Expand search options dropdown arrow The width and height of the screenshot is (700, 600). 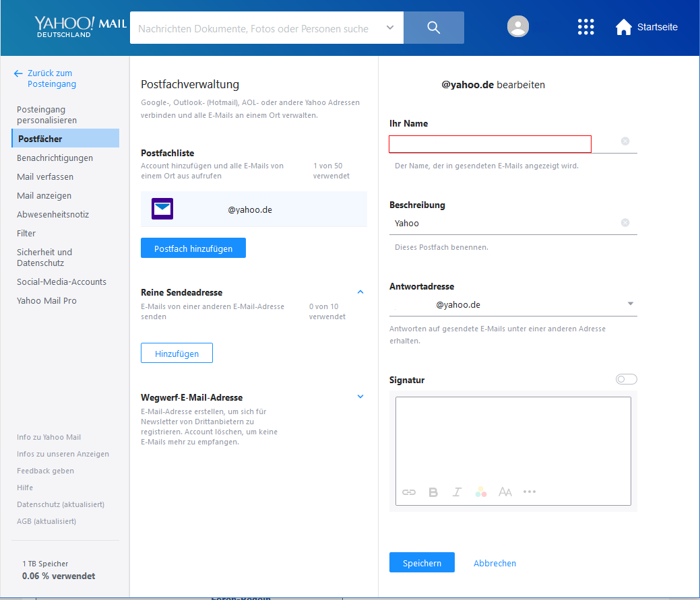click(389, 28)
